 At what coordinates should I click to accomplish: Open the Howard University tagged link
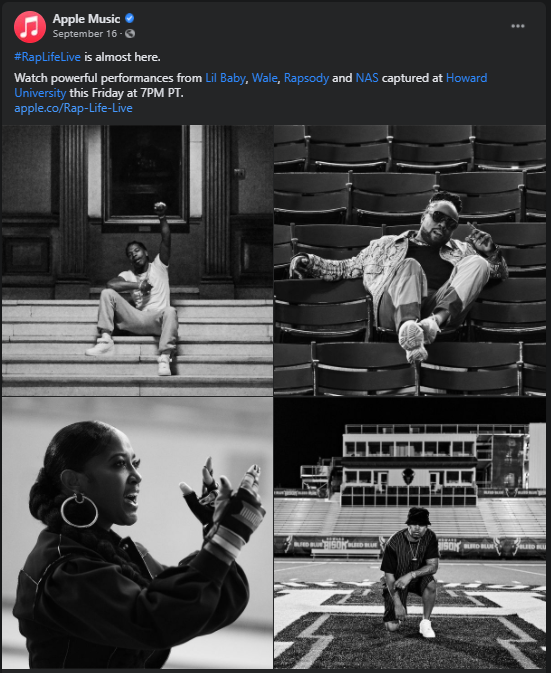(x=251, y=85)
